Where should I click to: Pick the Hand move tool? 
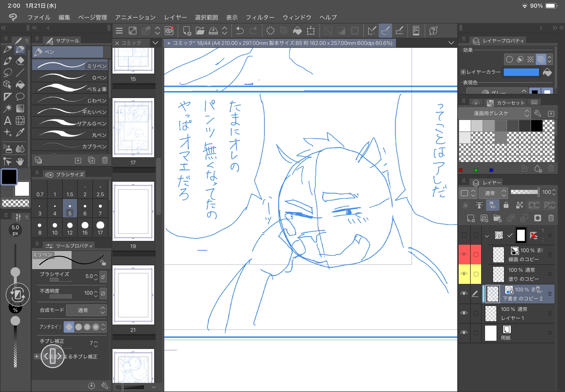pyautogui.click(x=20, y=161)
